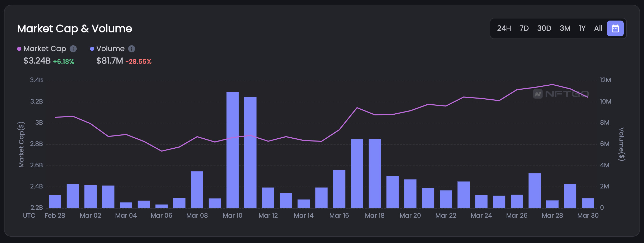
Task: Select the 24H time range
Action: pyautogui.click(x=504, y=28)
